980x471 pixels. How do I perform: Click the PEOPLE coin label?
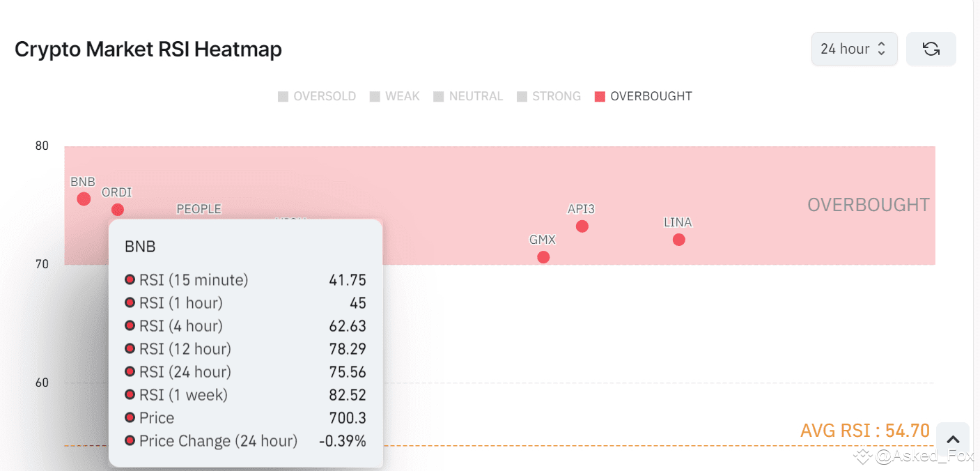click(x=199, y=209)
